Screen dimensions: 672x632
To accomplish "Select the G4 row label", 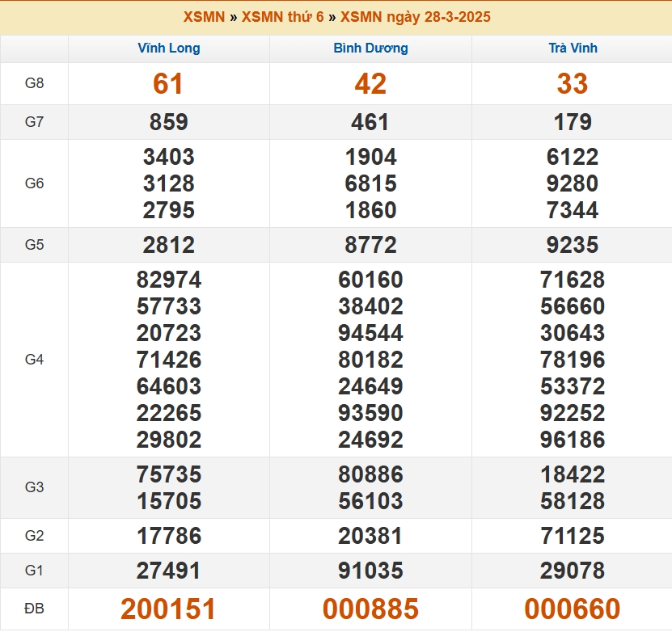I will pyautogui.click(x=34, y=360).
